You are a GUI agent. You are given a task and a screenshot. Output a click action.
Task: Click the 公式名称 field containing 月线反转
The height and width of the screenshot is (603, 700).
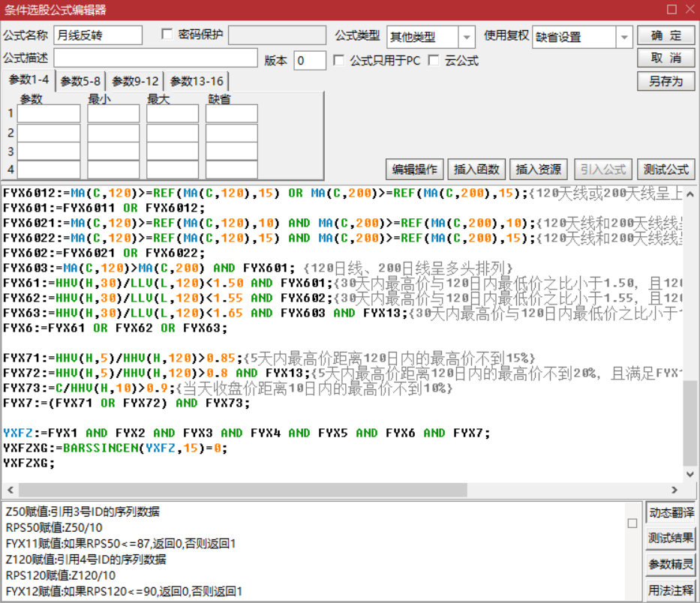coord(98,35)
